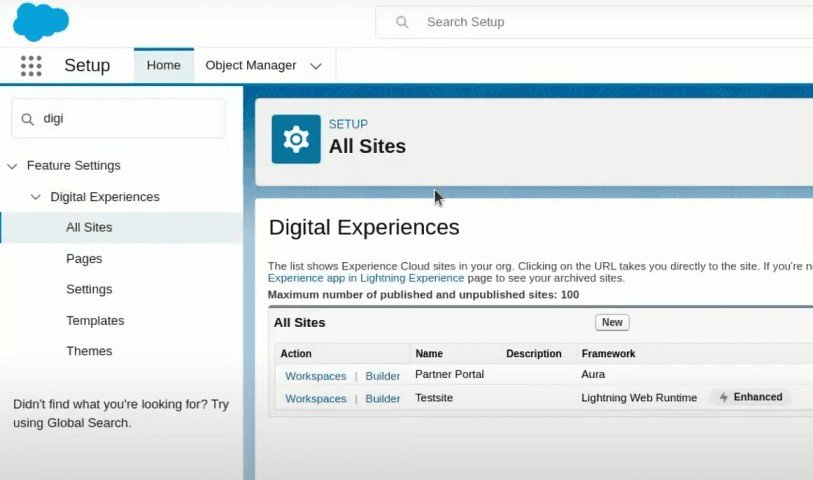The height and width of the screenshot is (480, 813).
Task: Click the Setup app title
Action: pyautogui.click(x=87, y=66)
